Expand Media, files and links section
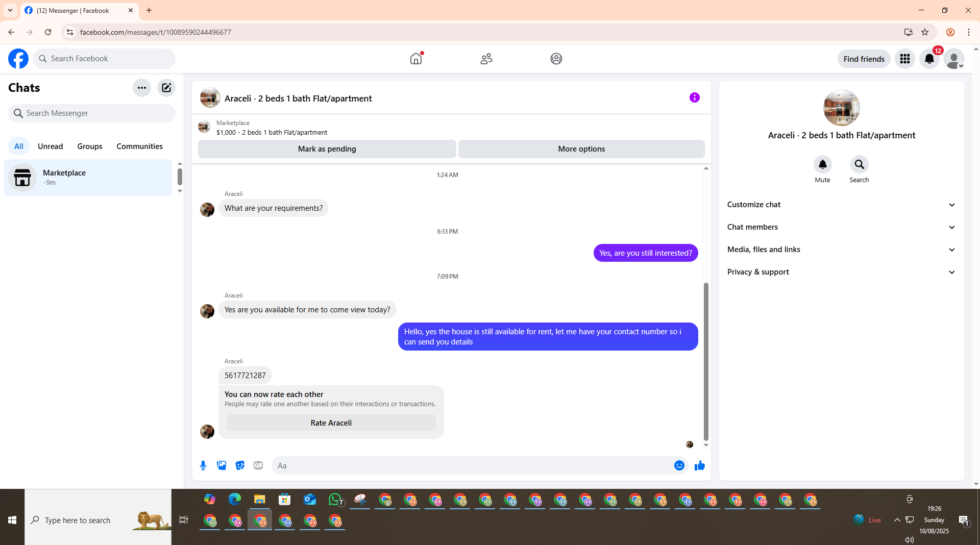Screen dimensions: 980x545 (x=841, y=250)
